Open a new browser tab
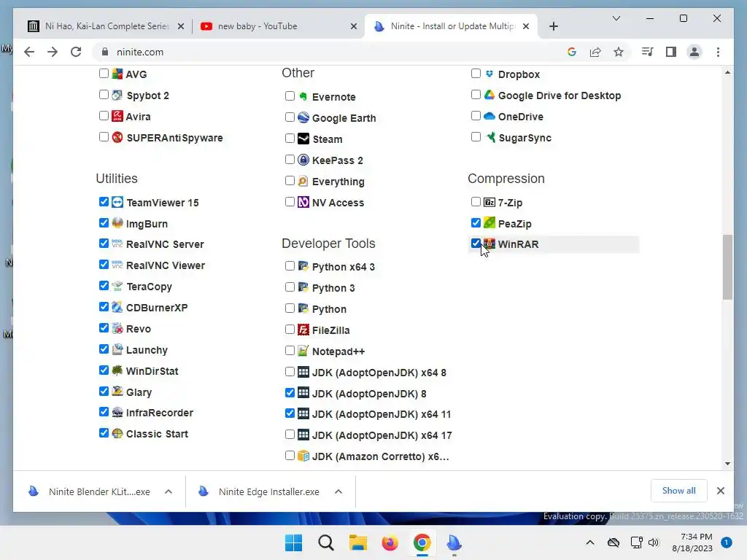747x560 pixels. click(553, 26)
